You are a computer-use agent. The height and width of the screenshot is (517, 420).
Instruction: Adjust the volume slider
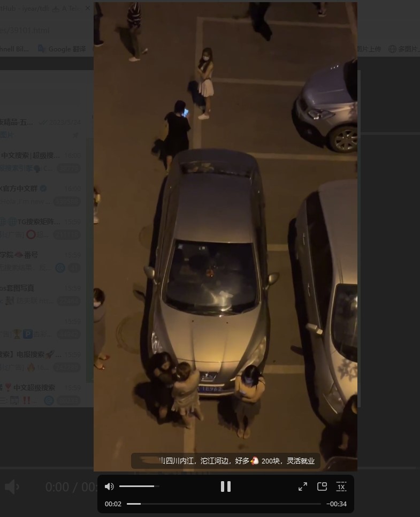pos(139,486)
